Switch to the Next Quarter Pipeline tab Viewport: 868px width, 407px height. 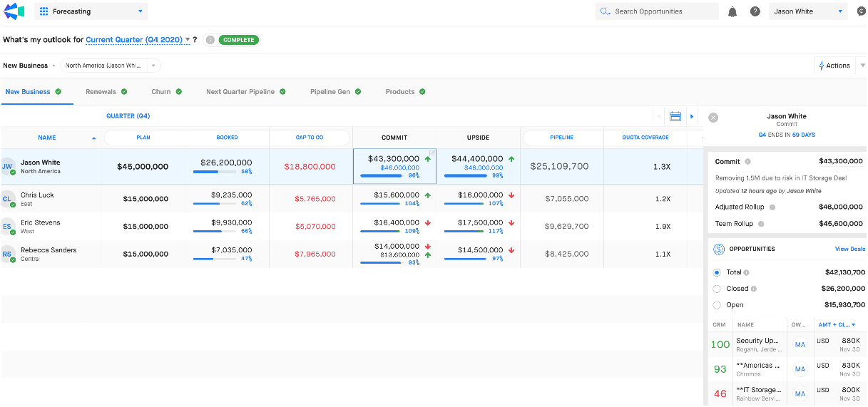click(245, 91)
